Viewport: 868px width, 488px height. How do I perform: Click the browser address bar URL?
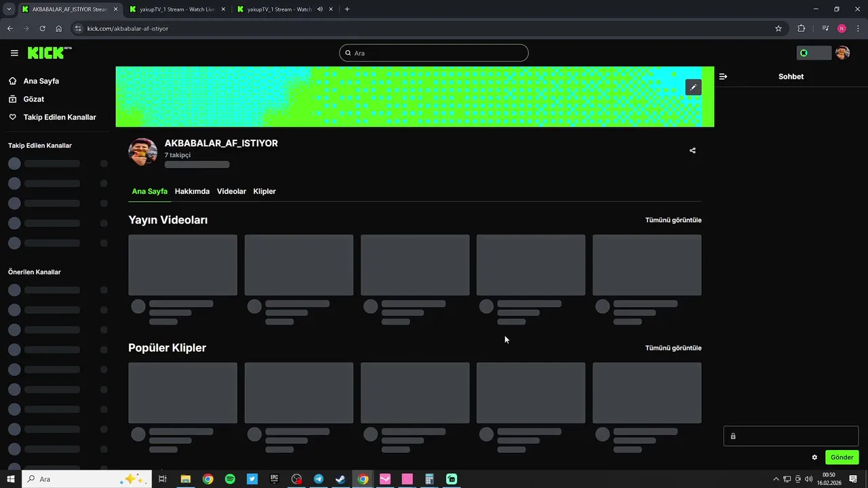(x=127, y=28)
